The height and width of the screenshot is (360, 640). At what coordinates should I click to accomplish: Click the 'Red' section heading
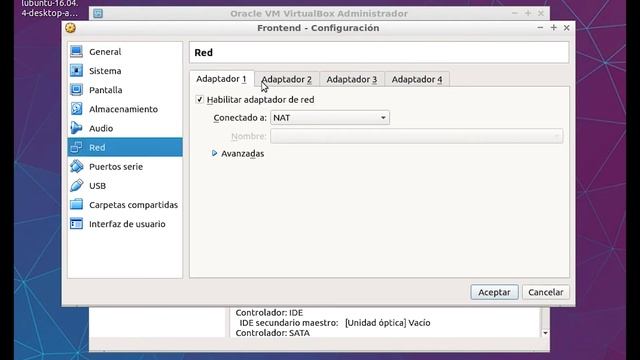[203, 53]
